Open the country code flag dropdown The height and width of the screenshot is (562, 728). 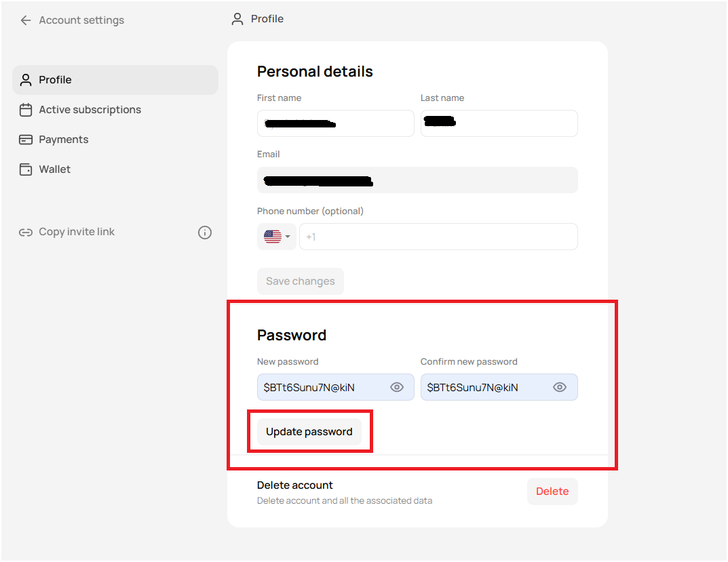(x=276, y=236)
